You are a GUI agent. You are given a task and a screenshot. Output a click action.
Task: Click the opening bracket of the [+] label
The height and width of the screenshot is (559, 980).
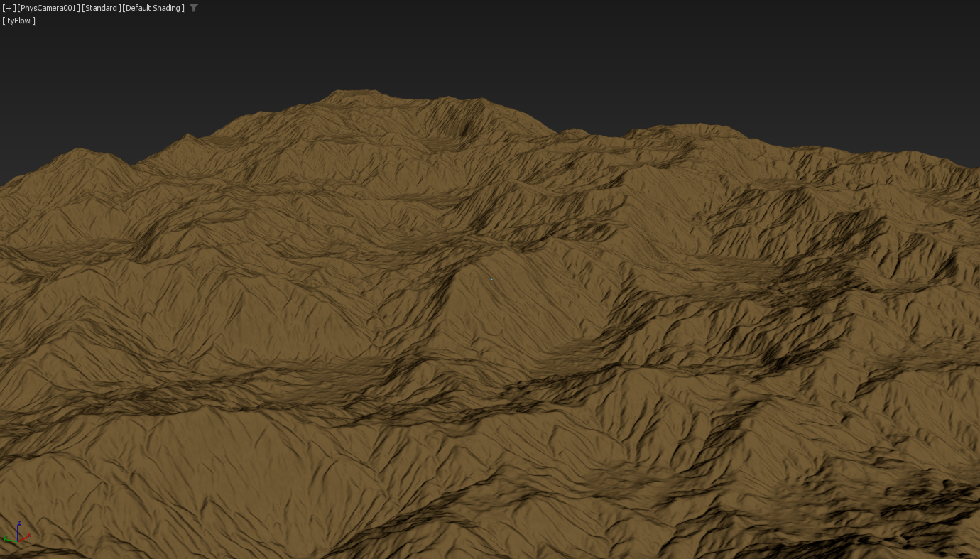4,8
